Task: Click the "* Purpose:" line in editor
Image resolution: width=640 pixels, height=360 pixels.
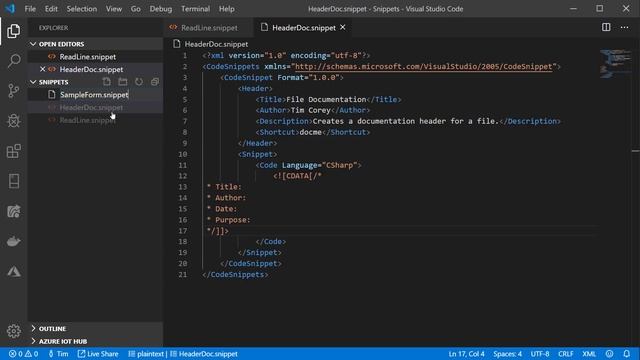Action: pos(228,220)
